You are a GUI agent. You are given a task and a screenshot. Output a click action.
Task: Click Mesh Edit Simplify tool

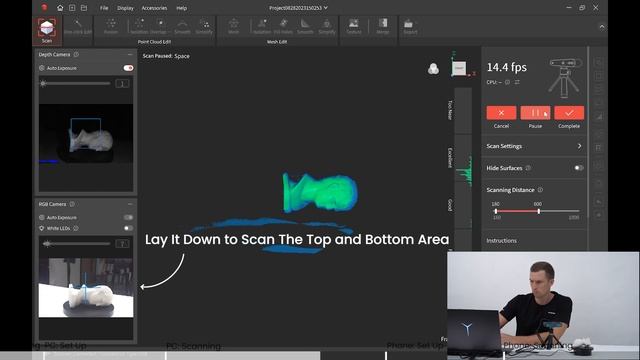click(327, 27)
